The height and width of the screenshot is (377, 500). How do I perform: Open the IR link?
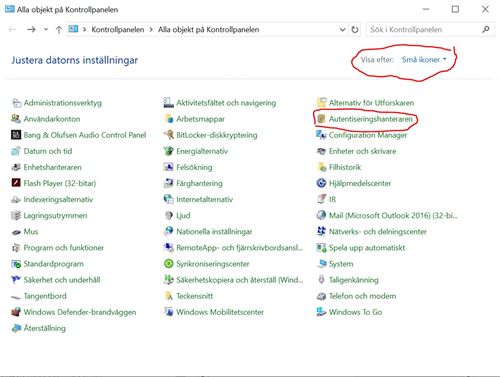pos(332,199)
